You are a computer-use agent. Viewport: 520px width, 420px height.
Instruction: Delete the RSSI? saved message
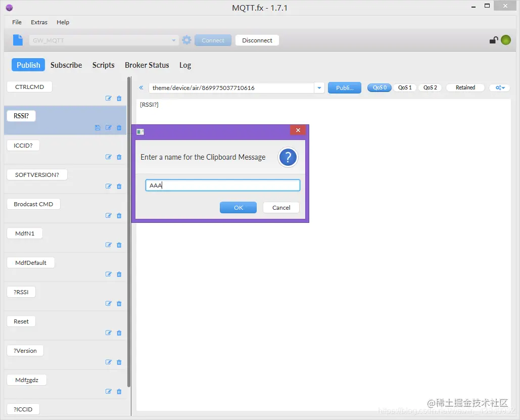click(119, 128)
